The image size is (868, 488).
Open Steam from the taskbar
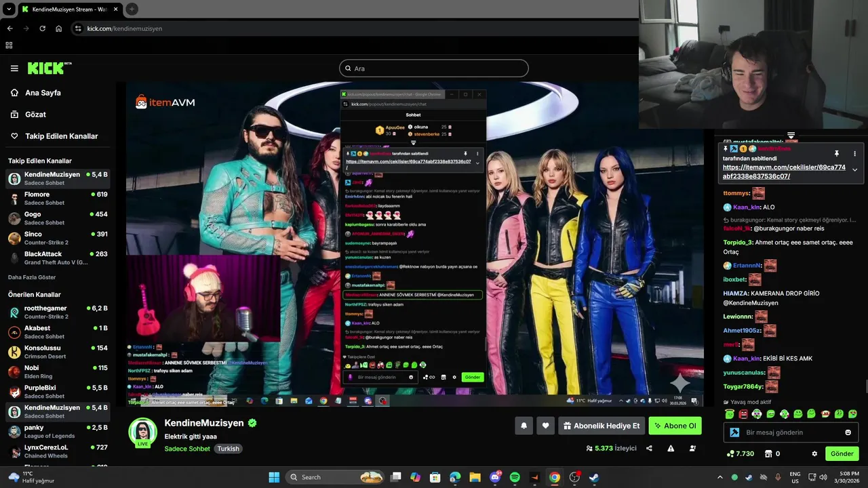[593, 477]
